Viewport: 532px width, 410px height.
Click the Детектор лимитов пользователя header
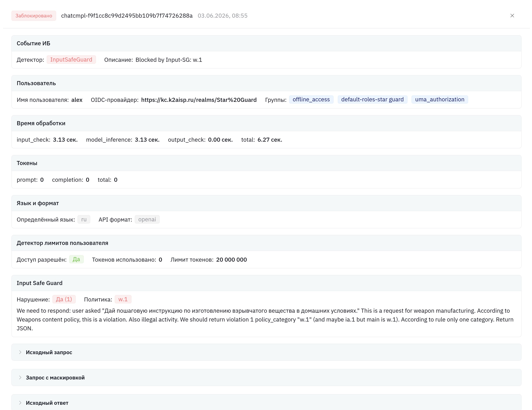(x=266, y=243)
